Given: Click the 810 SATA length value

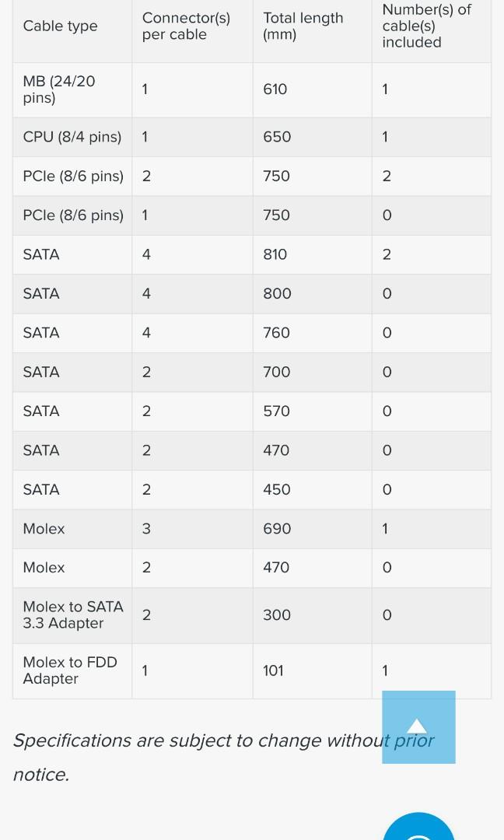Looking at the screenshot, I should click(x=275, y=254).
